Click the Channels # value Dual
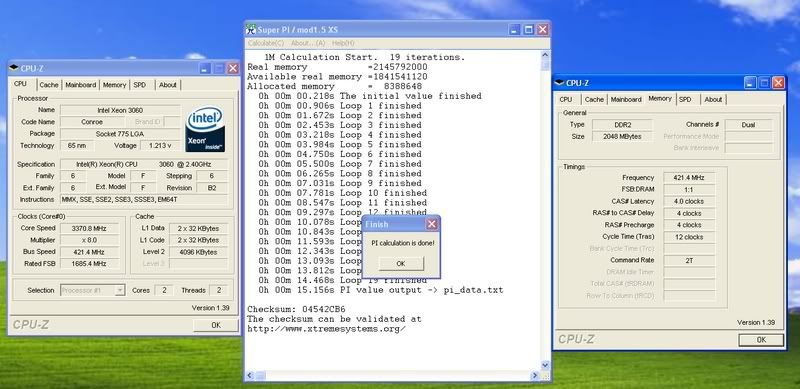 tap(748, 125)
